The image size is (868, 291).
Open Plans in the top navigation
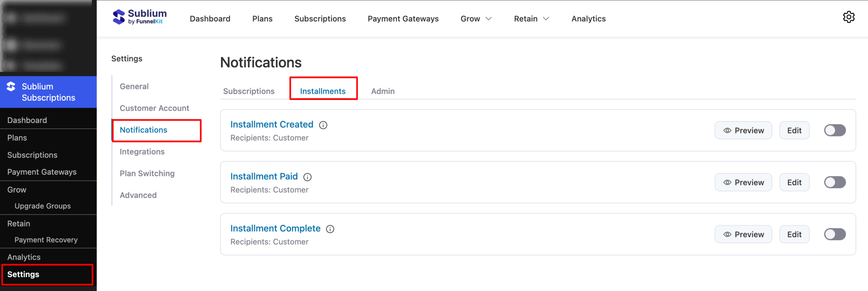pos(262,19)
